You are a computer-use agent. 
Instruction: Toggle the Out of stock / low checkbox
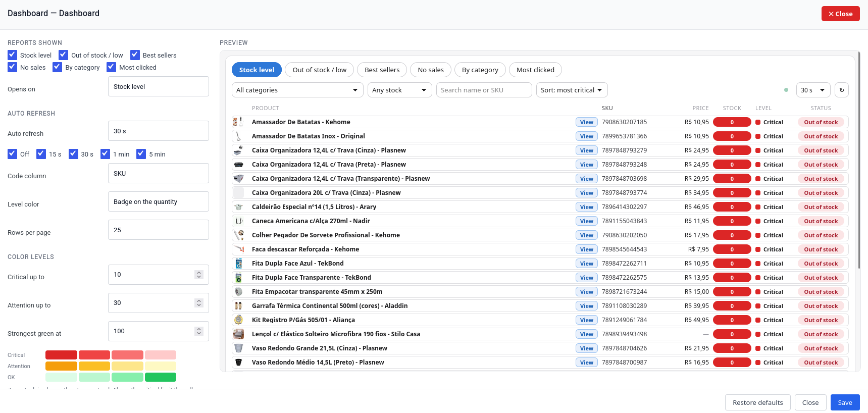tap(63, 55)
